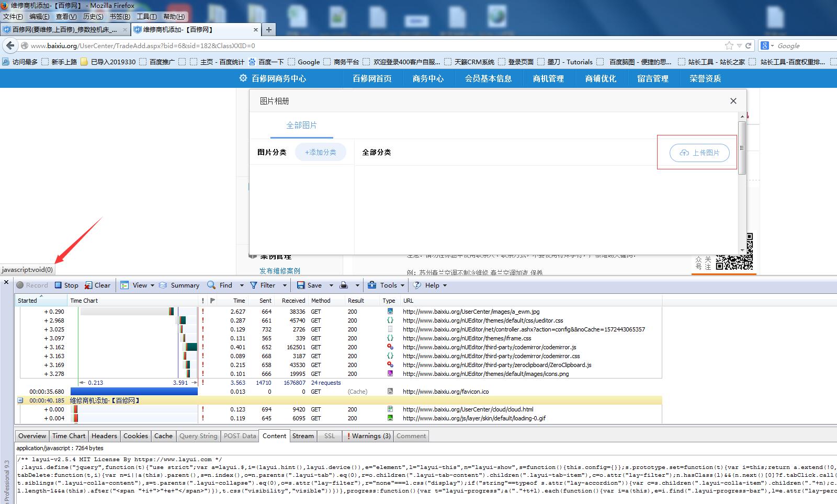Click the 上传图片 upload button

coord(699,153)
